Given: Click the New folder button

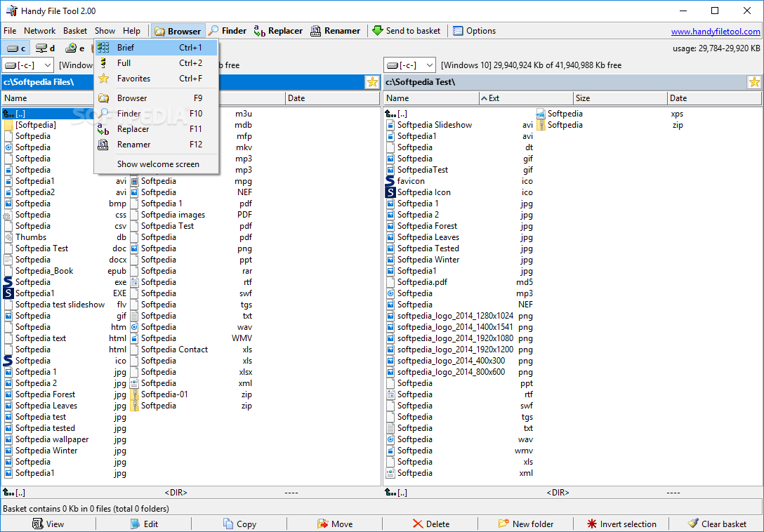Looking at the screenshot, I should [526, 524].
